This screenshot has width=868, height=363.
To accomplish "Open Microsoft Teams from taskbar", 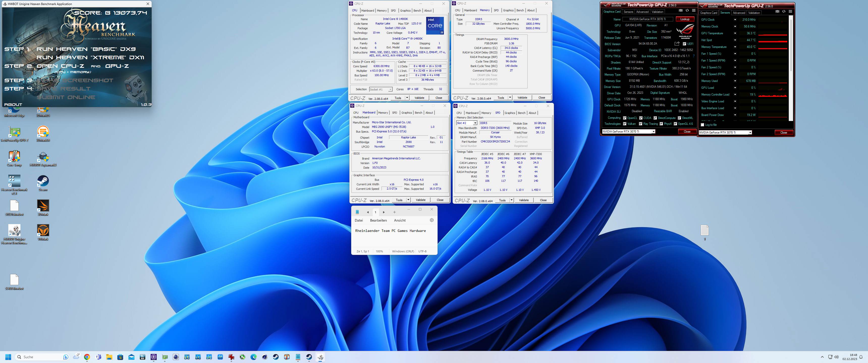I will pos(98,357).
